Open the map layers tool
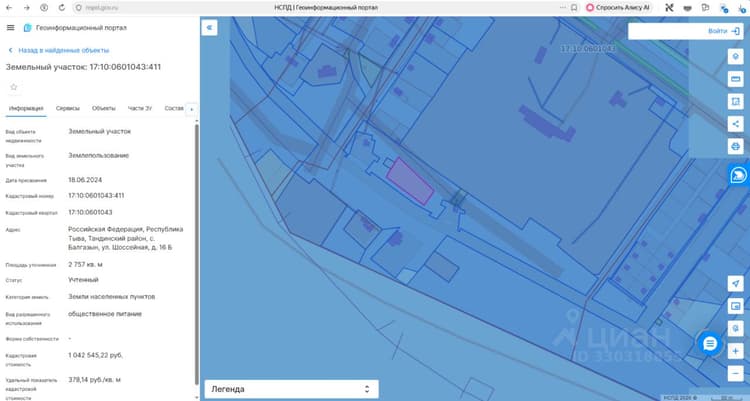 [x=735, y=56]
